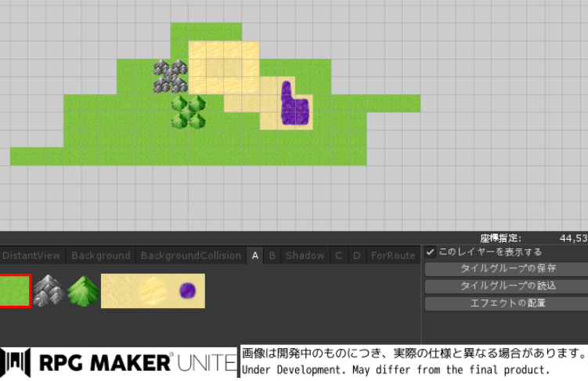Click the green forest cluster on the map

click(188, 112)
